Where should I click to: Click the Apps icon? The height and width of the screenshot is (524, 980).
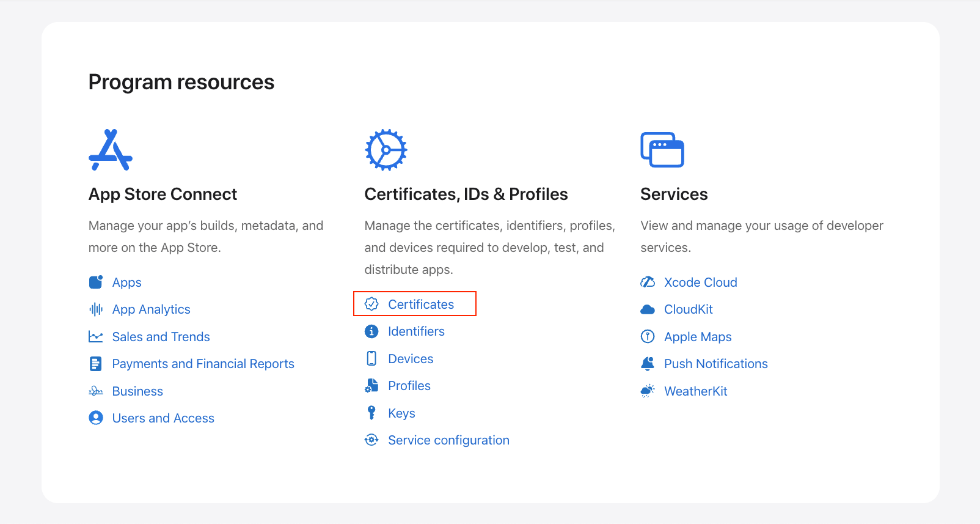96,282
